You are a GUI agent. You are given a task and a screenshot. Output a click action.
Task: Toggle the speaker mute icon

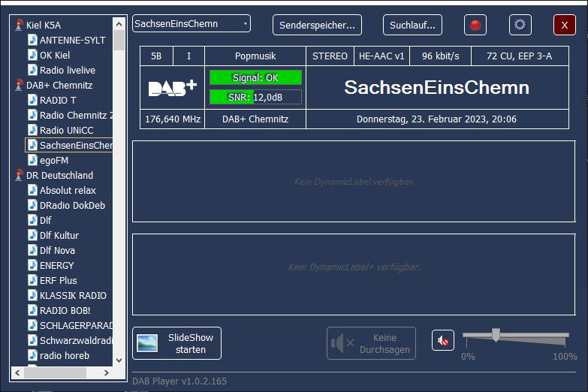pos(443,341)
